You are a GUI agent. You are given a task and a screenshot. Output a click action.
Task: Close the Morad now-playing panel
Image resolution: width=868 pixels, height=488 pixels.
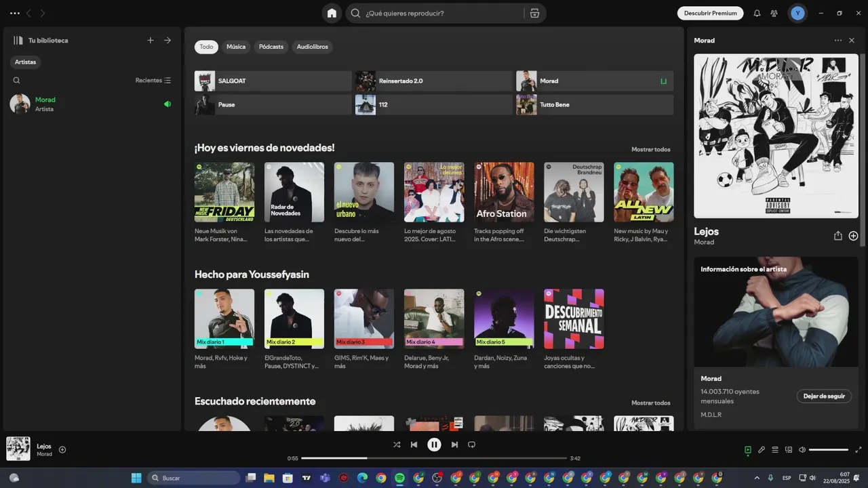pos(852,40)
